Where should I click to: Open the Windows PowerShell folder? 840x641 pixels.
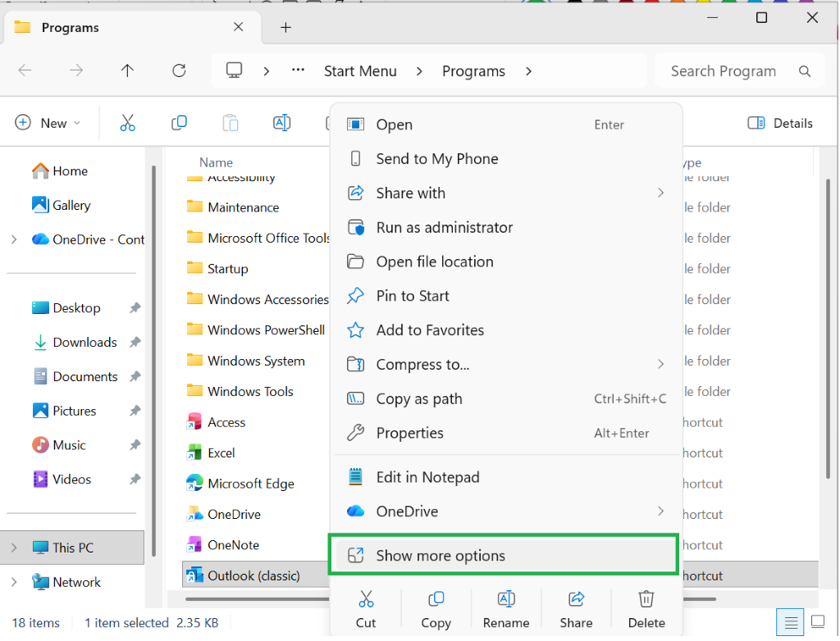coord(256,330)
